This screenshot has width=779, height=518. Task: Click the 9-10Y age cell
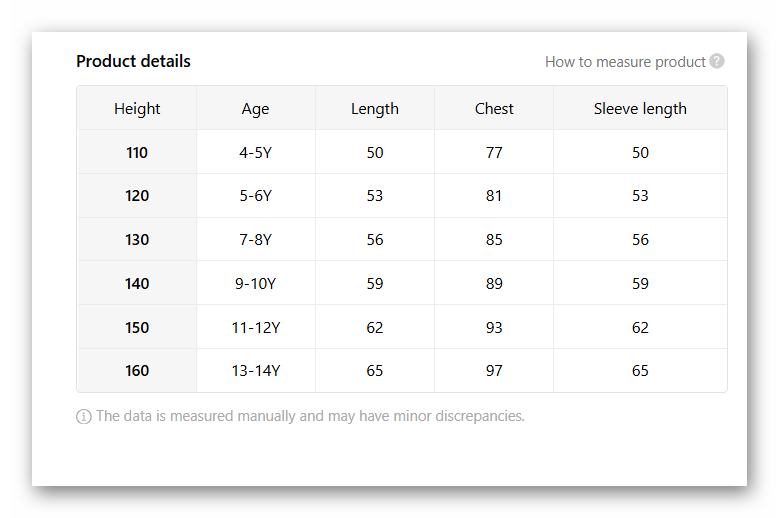[x=255, y=284]
